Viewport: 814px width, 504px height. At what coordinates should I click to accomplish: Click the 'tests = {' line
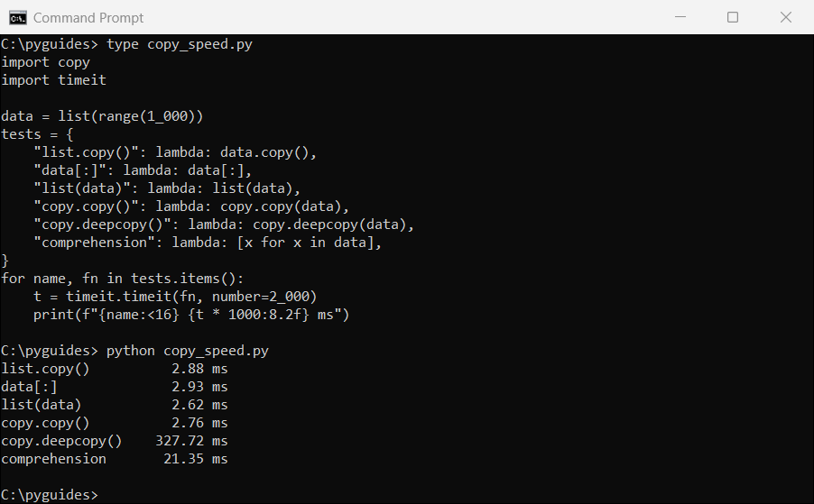pos(37,134)
